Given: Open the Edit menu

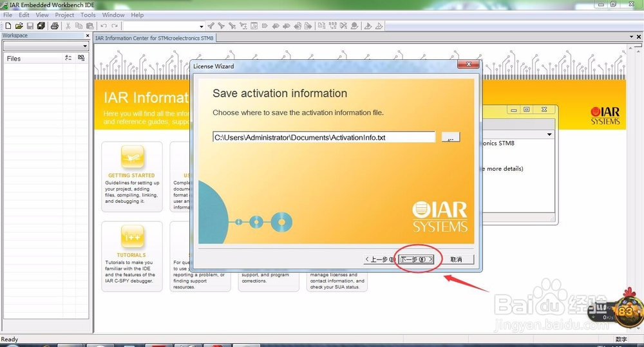Looking at the screenshot, I should pos(24,15).
